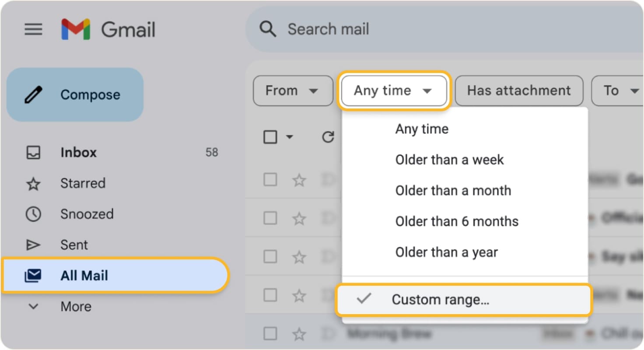This screenshot has width=644, height=350.
Task: Open the From filter dropdown
Action: click(x=292, y=91)
